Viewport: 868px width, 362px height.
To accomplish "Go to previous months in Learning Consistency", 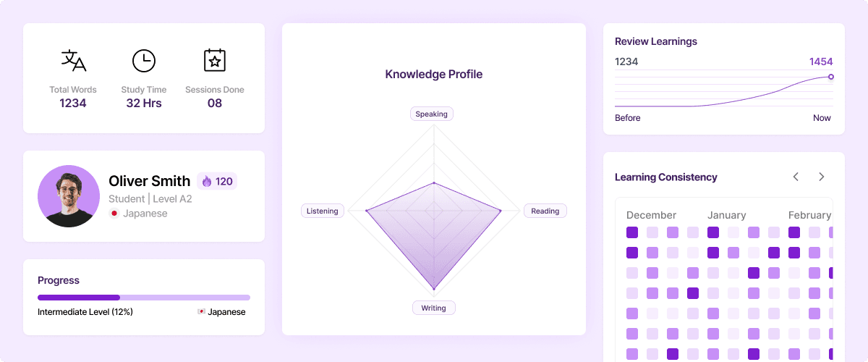I will pos(796,177).
